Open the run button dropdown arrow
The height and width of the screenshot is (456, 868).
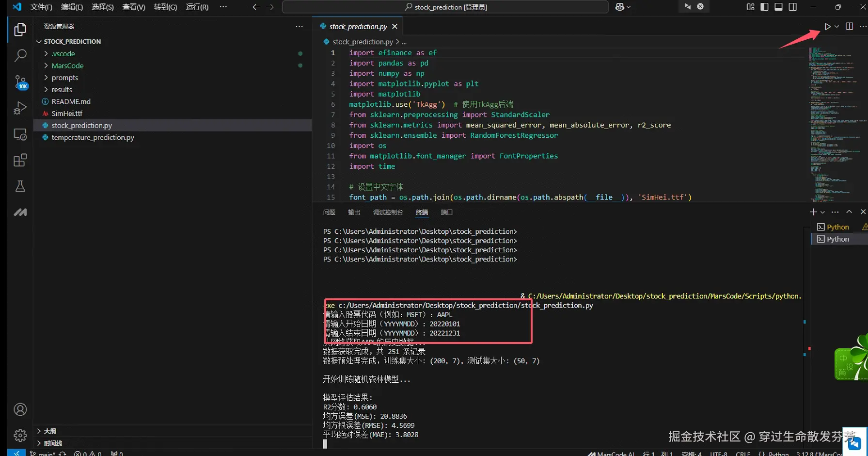836,27
